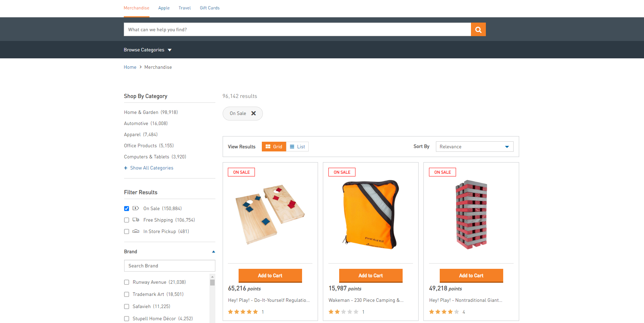
Task: Open the Sort By Relevance dropdown
Action: (x=474, y=147)
